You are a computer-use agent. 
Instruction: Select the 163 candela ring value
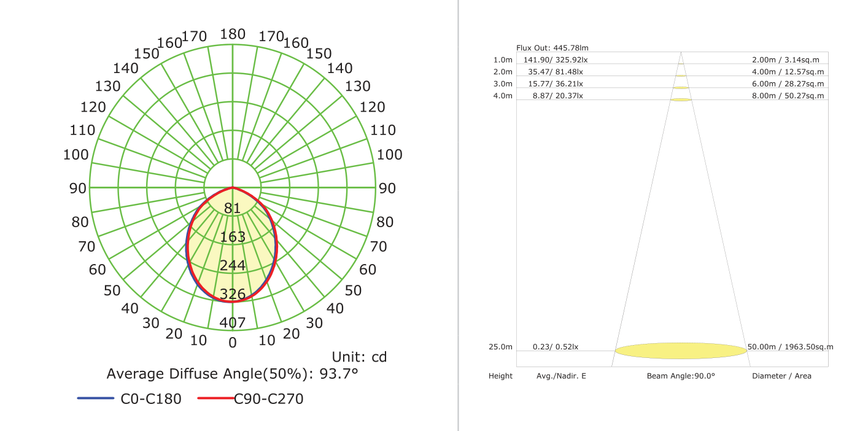click(233, 237)
